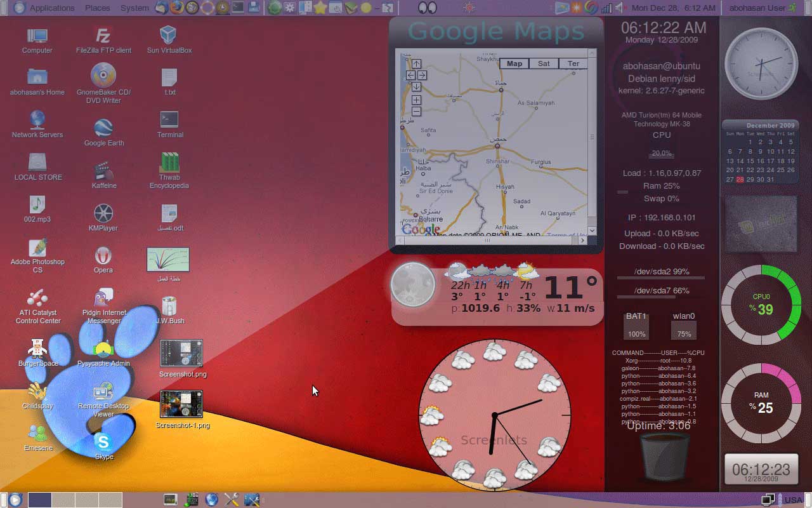Click the USA keyboard layout indicator
The height and width of the screenshot is (508, 812).
(793, 500)
